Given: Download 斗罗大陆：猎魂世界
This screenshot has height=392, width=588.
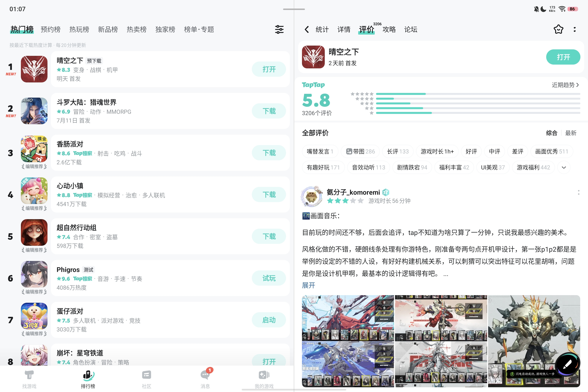Looking at the screenshot, I should [x=269, y=111].
